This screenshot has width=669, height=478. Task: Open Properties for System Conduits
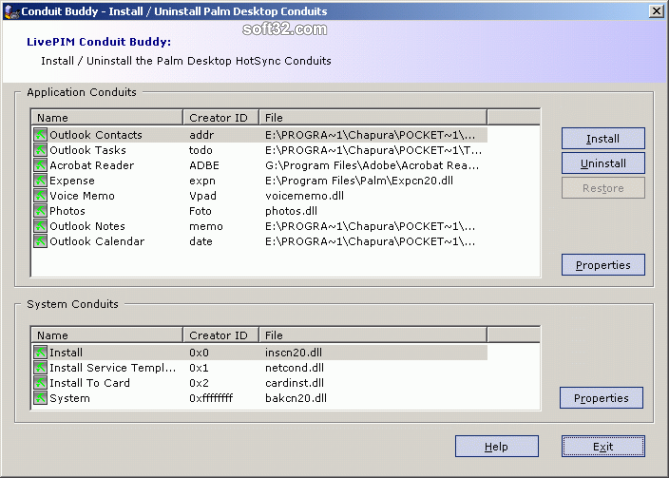click(x=601, y=398)
